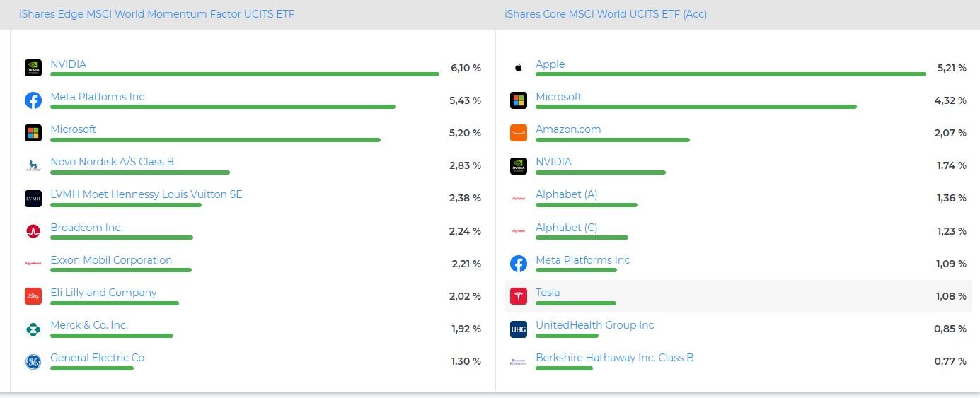Open the Broadcom Inc. link
The height and width of the screenshot is (398, 980).
coord(86,228)
